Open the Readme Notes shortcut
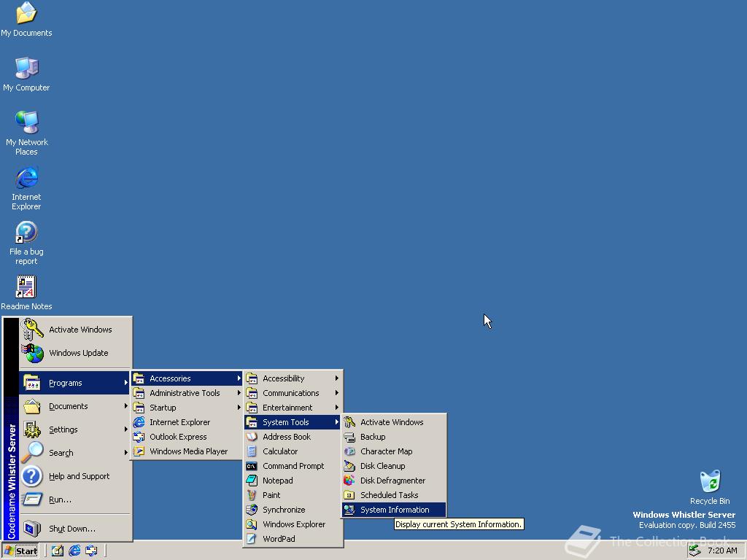747x560 pixels. click(x=26, y=293)
